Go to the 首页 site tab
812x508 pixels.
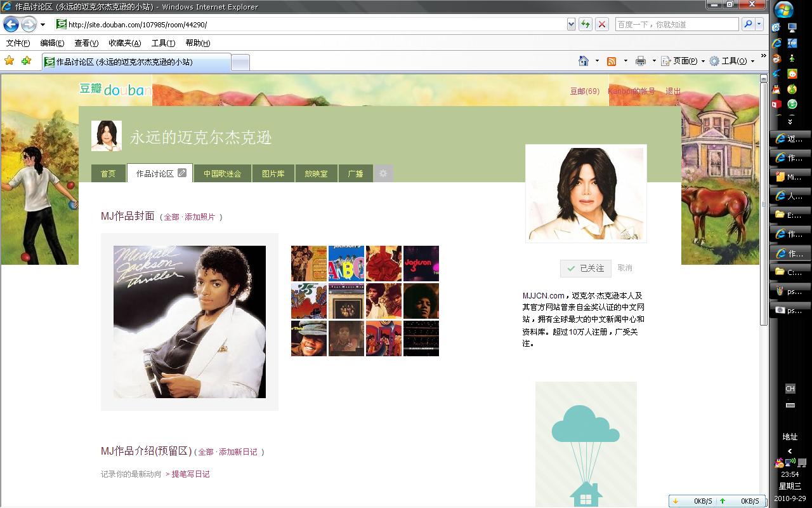(108, 173)
